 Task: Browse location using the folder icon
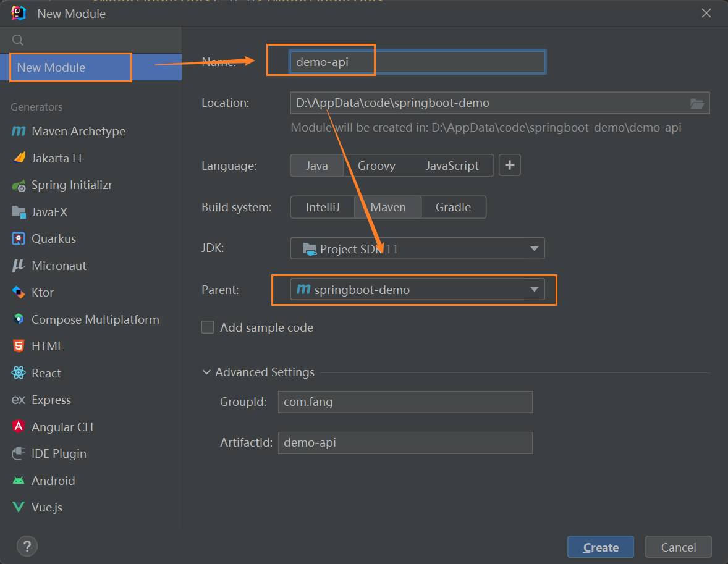coord(697,103)
